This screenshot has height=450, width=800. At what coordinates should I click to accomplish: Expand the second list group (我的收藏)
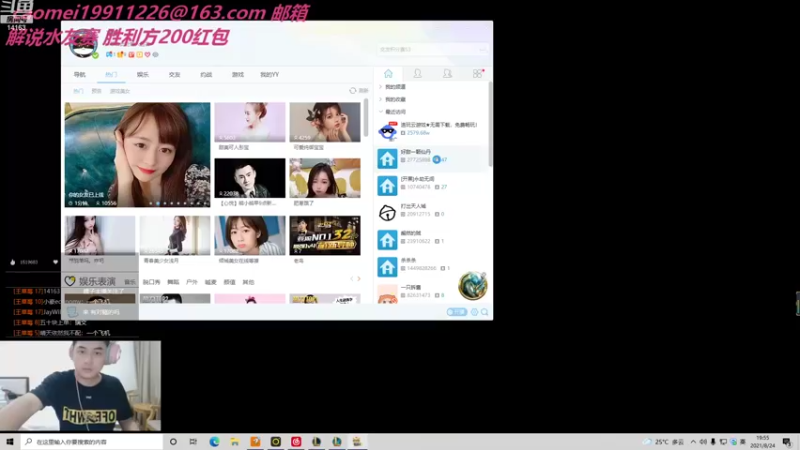[x=394, y=99]
